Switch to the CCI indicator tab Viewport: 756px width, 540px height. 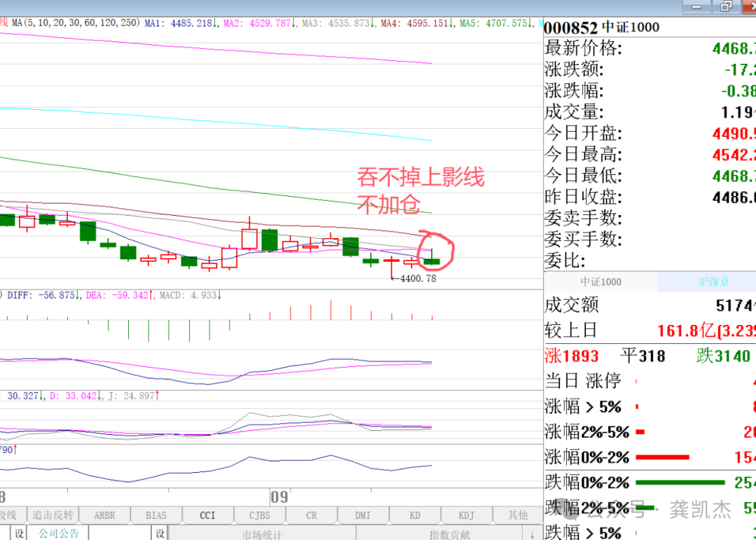point(207,515)
